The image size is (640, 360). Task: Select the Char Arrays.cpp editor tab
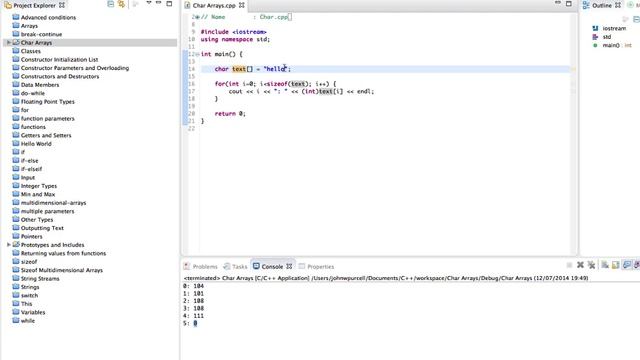point(214,5)
